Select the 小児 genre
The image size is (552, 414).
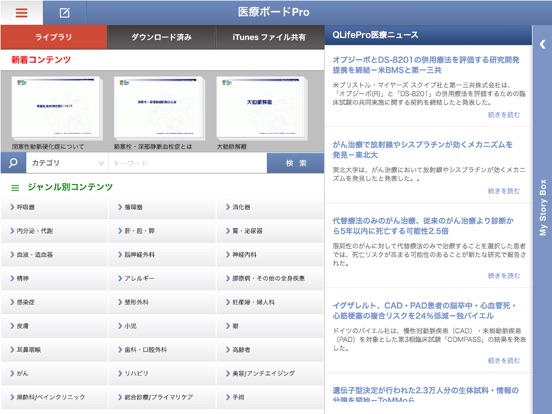pos(162,326)
